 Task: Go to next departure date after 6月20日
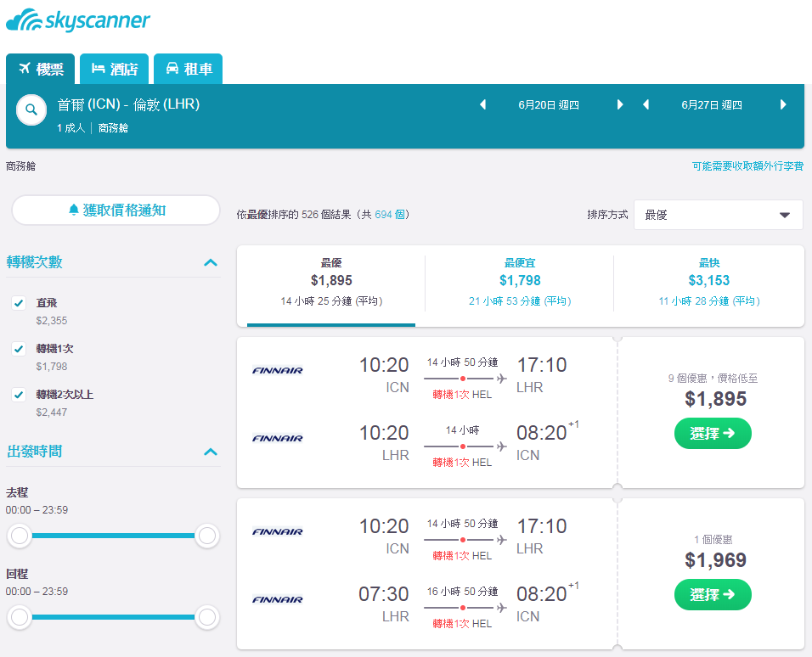point(620,104)
